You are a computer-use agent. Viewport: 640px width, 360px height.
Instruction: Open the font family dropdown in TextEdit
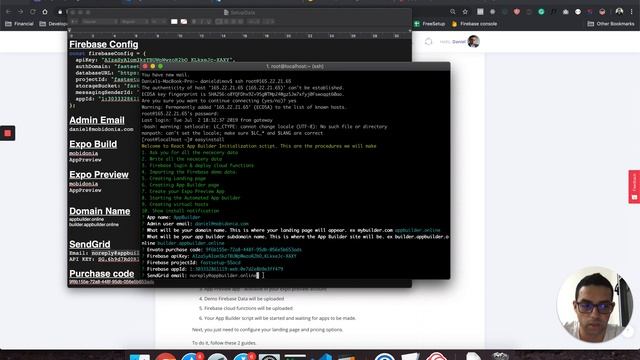pos(99,21)
